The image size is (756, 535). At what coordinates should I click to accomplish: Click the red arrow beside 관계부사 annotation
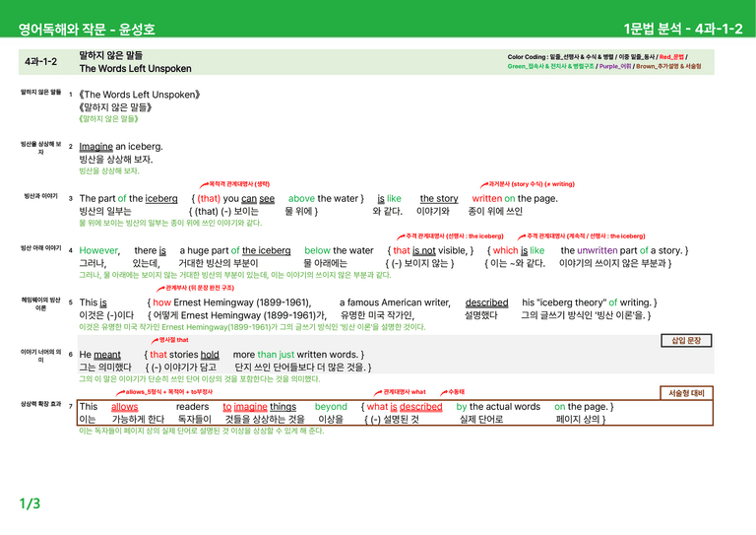pyautogui.click(x=161, y=289)
